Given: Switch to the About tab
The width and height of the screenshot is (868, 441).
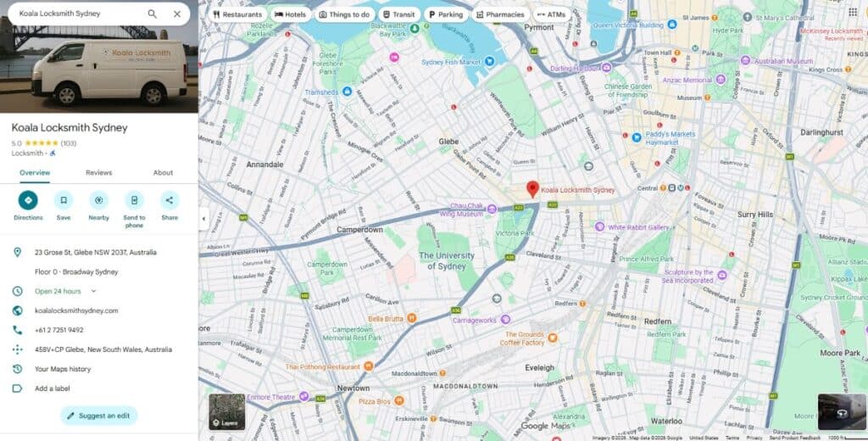Looking at the screenshot, I should pos(163,173).
